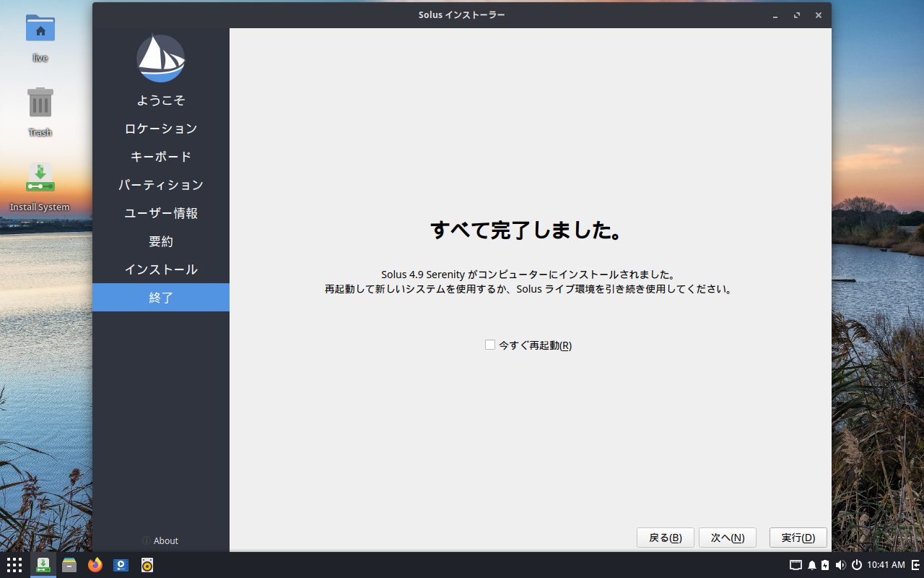Close the Solus installer window
Screen dimensions: 924x578
(819, 15)
